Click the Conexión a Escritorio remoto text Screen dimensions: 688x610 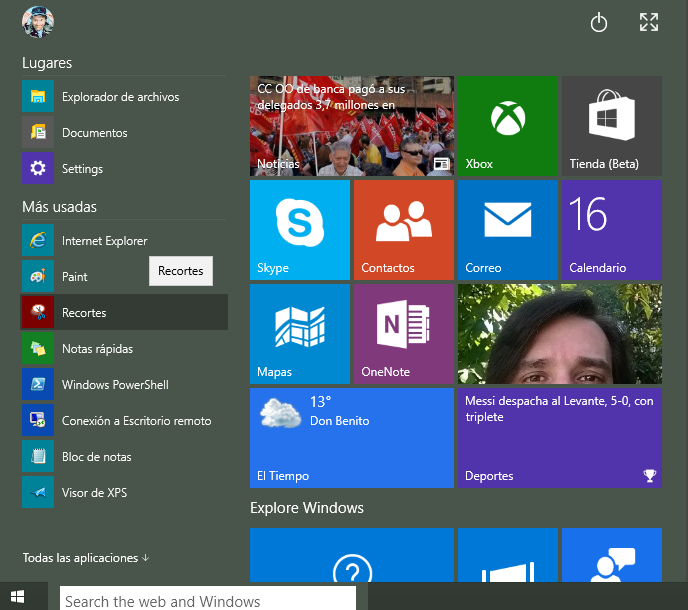click(x=136, y=421)
